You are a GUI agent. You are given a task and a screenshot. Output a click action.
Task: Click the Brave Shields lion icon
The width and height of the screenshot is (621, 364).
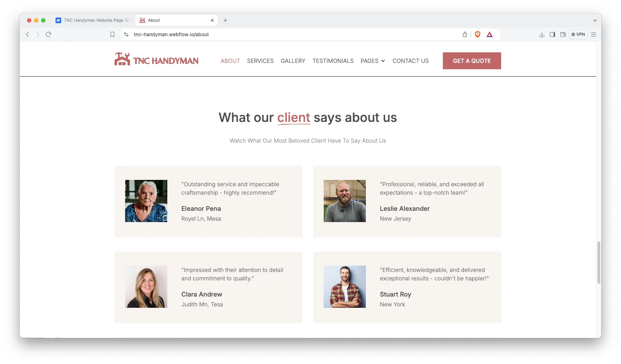point(477,34)
